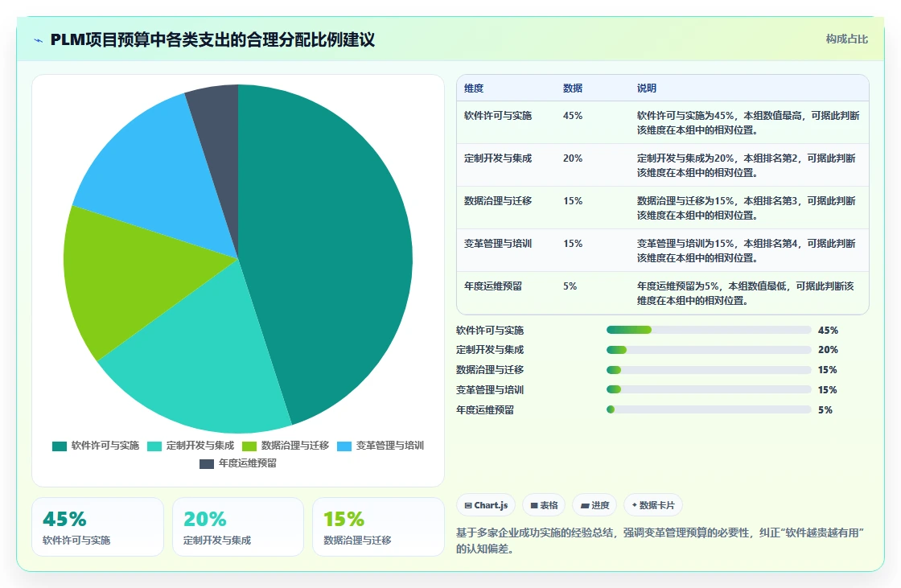Click the 维度 column header
This screenshot has height=588, width=901.
(474, 88)
